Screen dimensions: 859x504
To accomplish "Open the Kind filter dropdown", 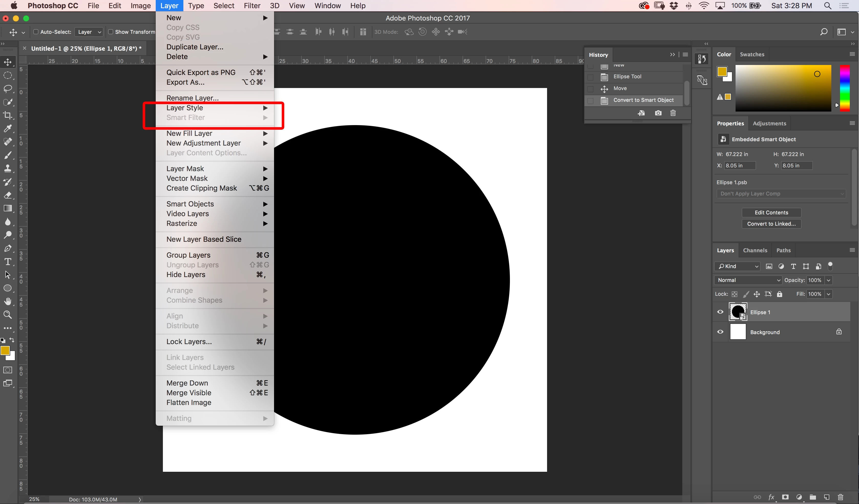I will coord(738,266).
